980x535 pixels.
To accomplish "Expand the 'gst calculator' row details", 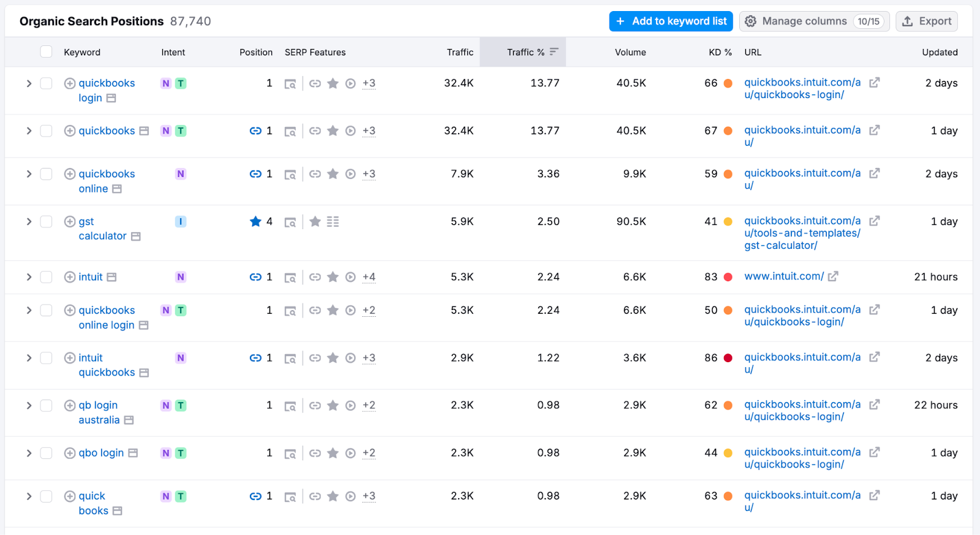I will click(x=29, y=222).
